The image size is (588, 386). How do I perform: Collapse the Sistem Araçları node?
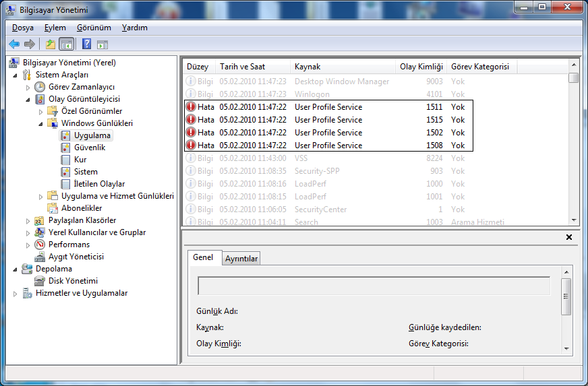click(16, 75)
